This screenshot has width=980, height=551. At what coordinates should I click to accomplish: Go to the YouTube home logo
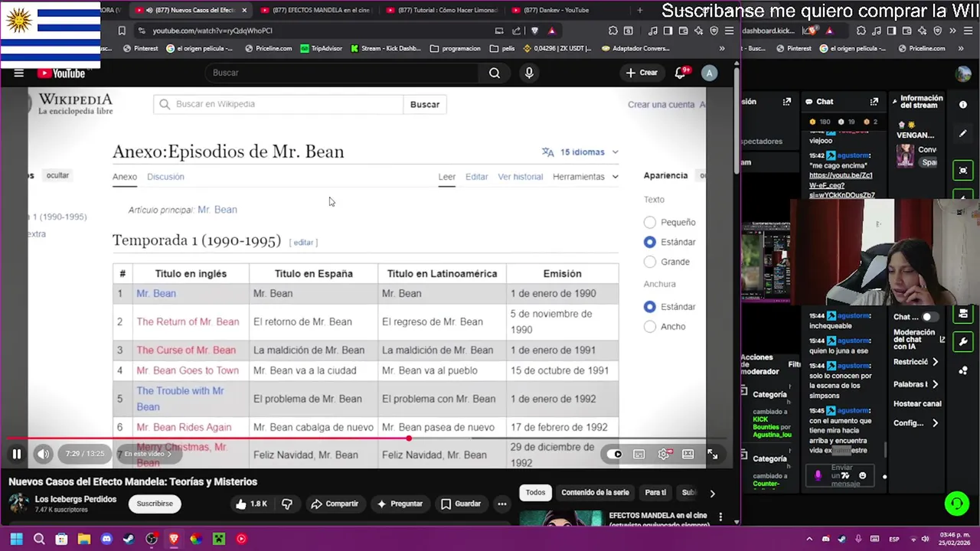(61, 73)
